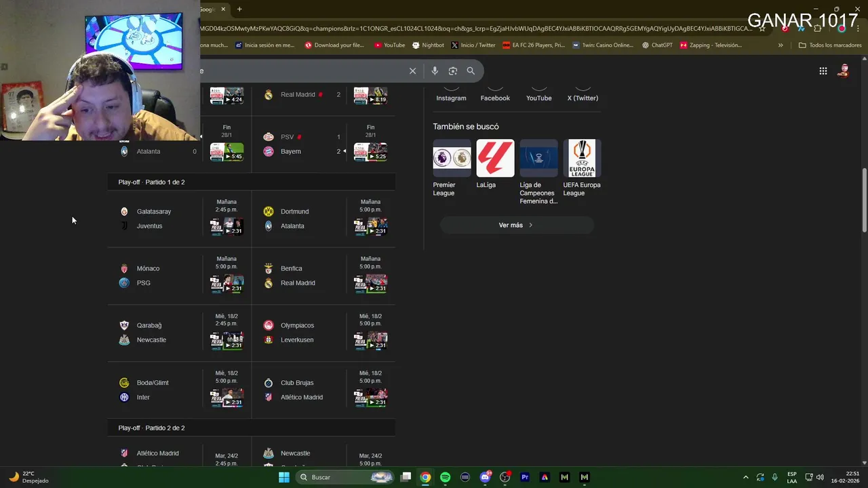The width and height of the screenshot is (868, 488).
Task: Select the Premier League related search card
Action: pyautogui.click(x=452, y=168)
